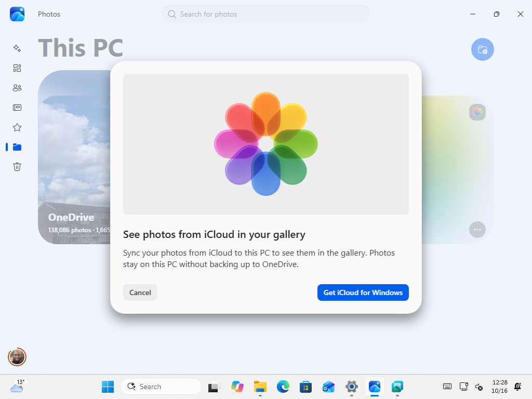532x399 pixels.
Task: Open the Recycle bin trash sidebar icon
Action: [x=17, y=167]
